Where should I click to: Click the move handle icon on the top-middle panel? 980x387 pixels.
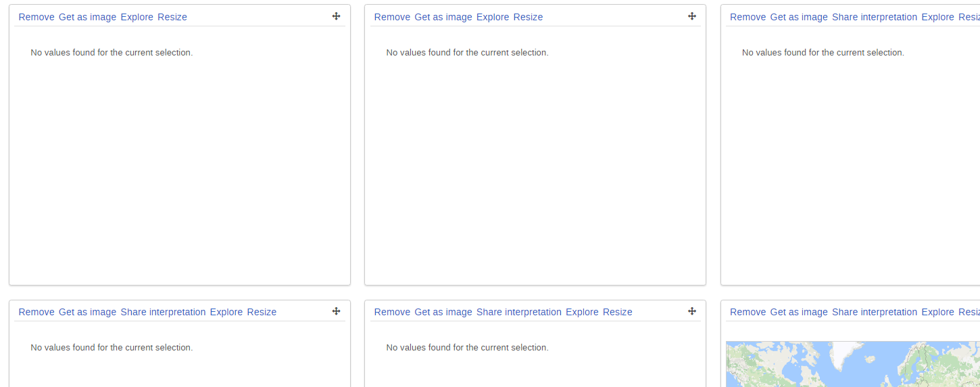click(691, 16)
